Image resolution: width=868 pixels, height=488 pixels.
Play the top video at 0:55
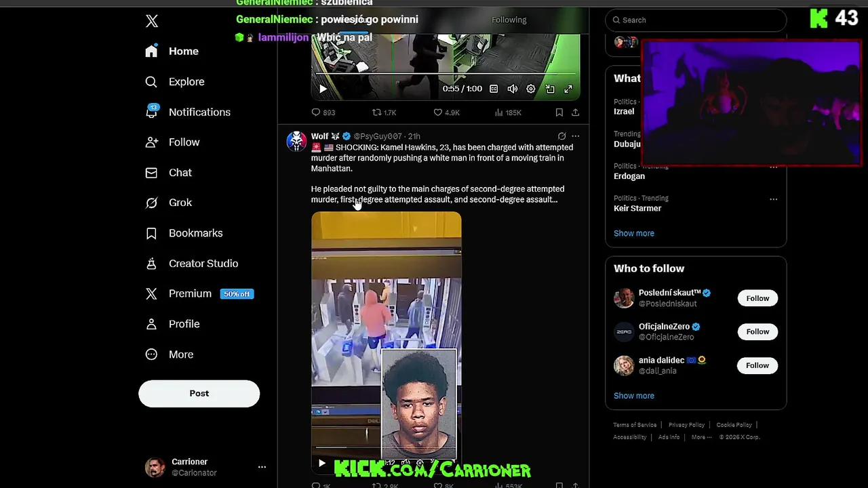point(323,89)
